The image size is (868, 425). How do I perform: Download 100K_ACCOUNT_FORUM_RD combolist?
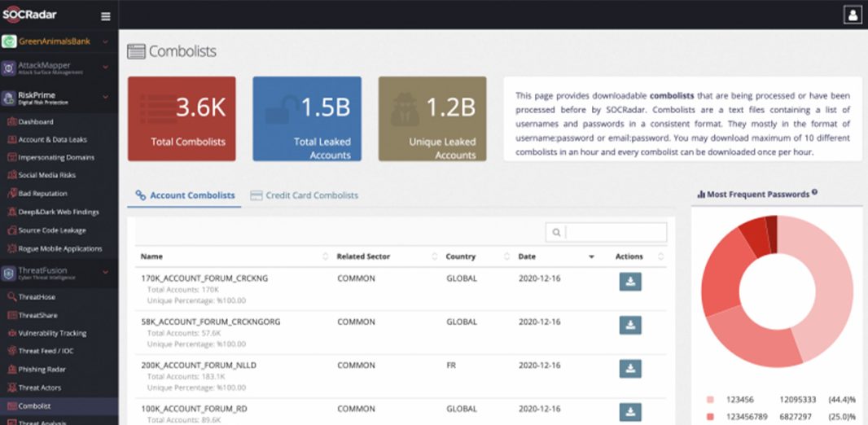click(630, 412)
